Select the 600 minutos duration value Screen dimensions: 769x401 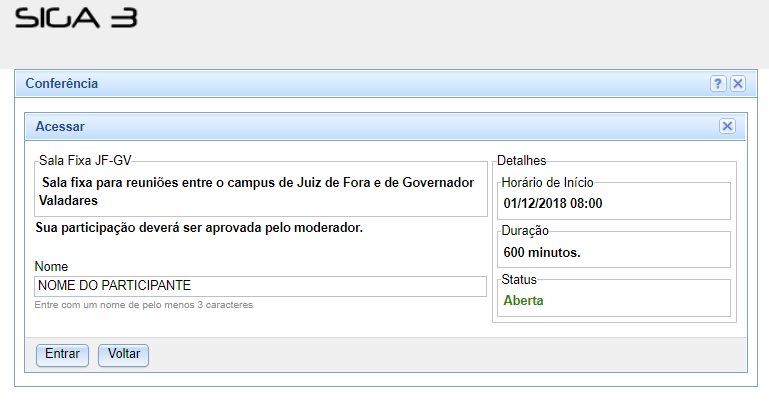click(542, 252)
